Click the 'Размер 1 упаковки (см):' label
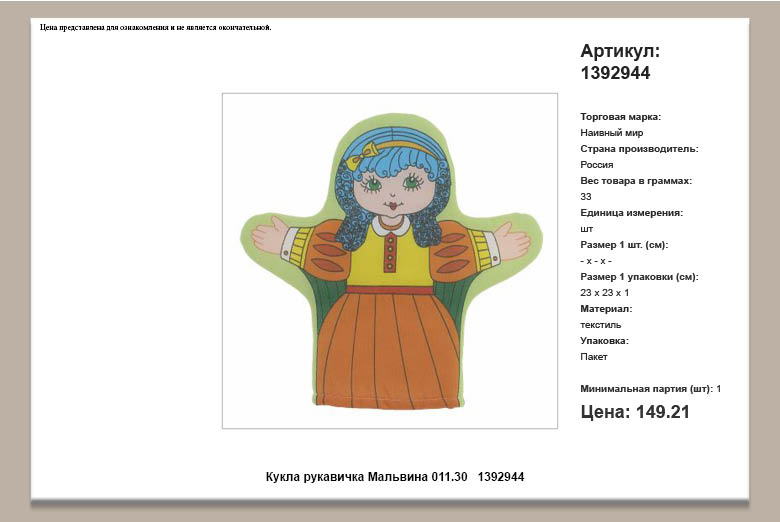The width and height of the screenshot is (780, 522). [x=639, y=277]
